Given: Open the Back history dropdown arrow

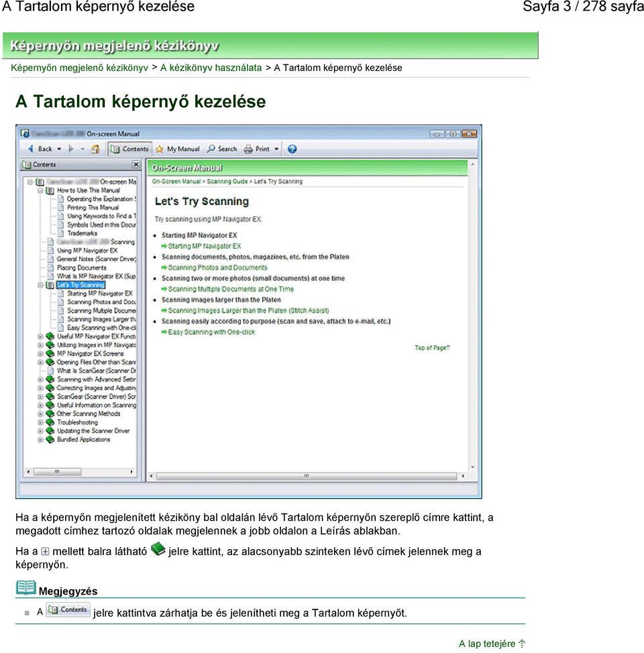Looking at the screenshot, I should tap(59, 149).
